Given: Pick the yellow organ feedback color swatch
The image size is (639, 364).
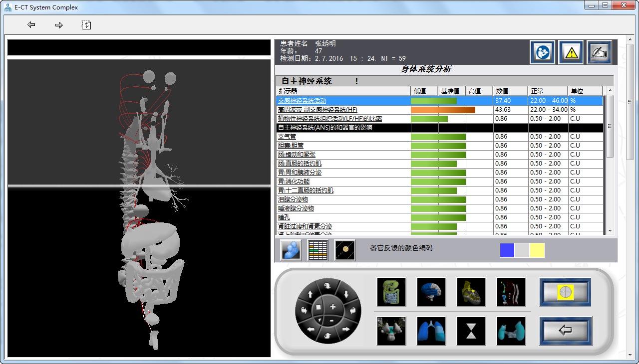Looking at the screenshot, I should 537,250.
